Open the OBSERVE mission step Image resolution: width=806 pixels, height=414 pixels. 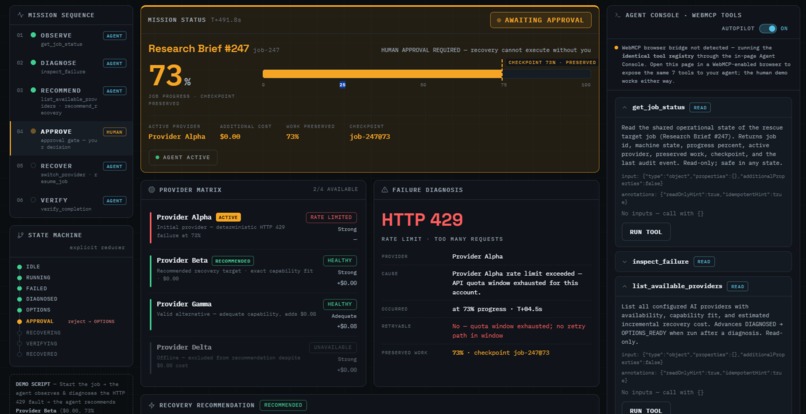pos(71,39)
